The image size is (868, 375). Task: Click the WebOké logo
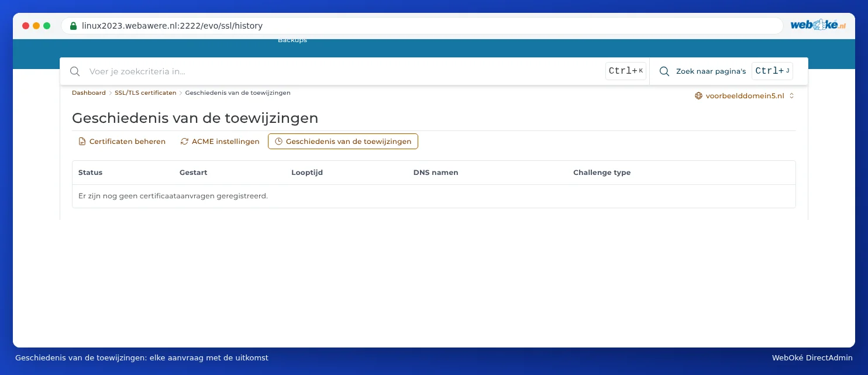[x=818, y=25]
